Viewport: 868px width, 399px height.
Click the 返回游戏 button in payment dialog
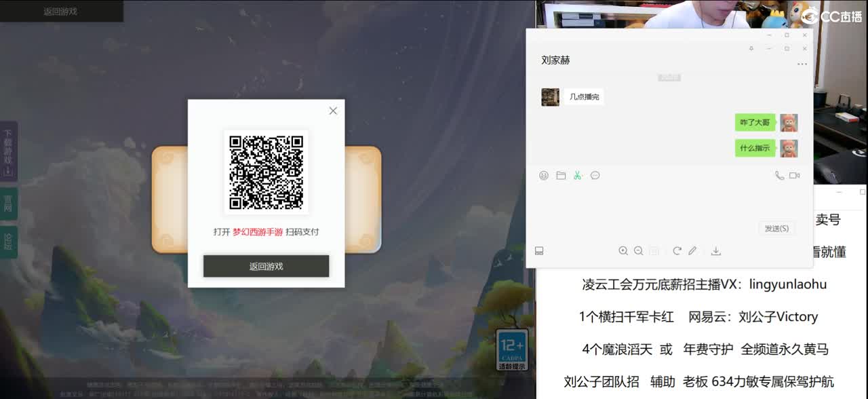[266, 266]
